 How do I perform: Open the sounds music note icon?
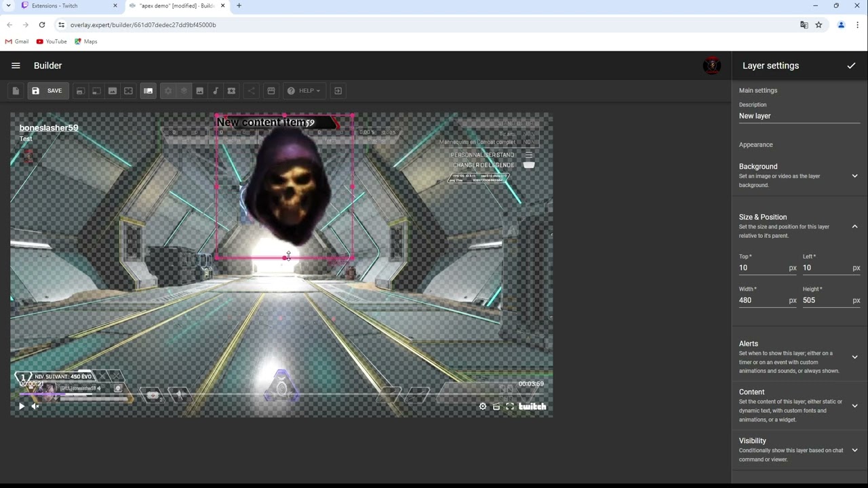pyautogui.click(x=216, y=91)
